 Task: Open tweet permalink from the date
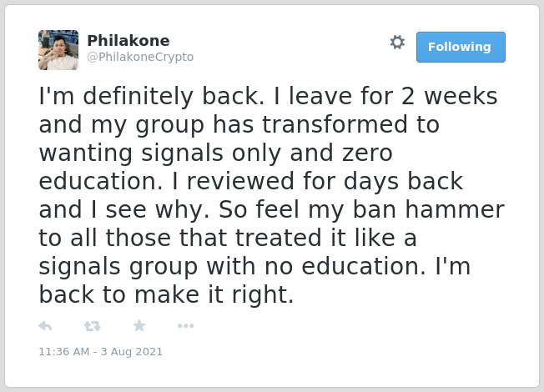click(101, 352)
